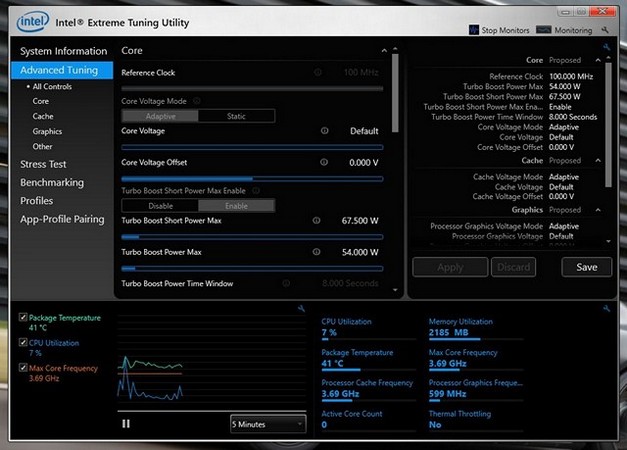The image size is (627, 450).
Task: Open Stress Test section
Action: [43, 164]
